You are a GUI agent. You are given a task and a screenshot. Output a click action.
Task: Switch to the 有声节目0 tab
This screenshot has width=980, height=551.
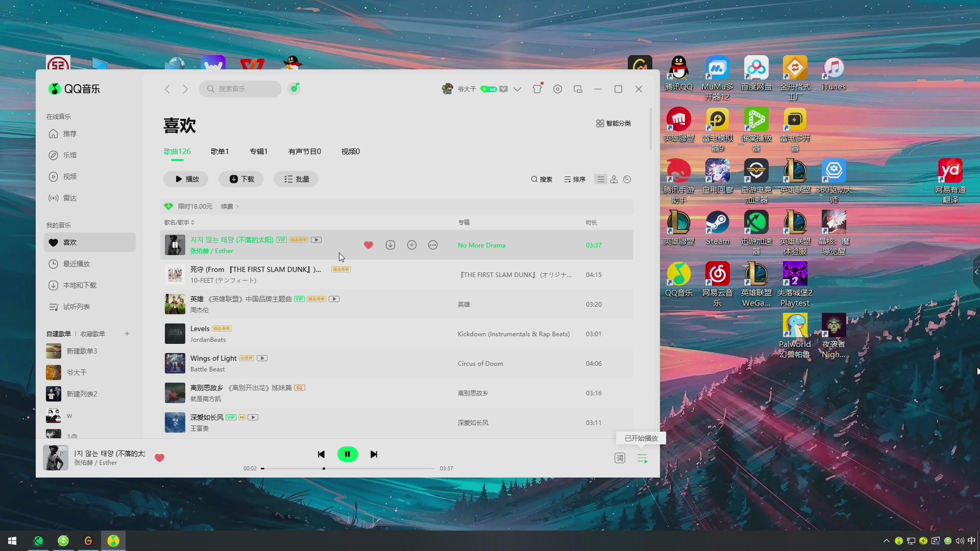(x=305, y=152)
